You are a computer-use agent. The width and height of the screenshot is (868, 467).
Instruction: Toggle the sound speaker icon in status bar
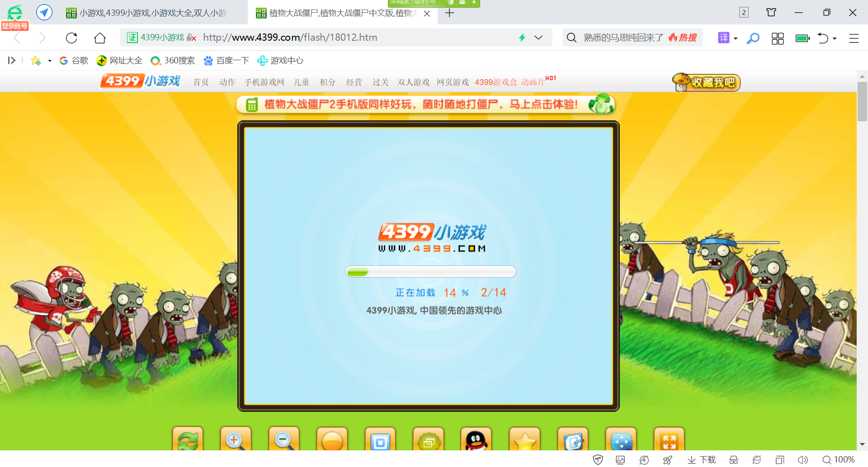point(803,460)
